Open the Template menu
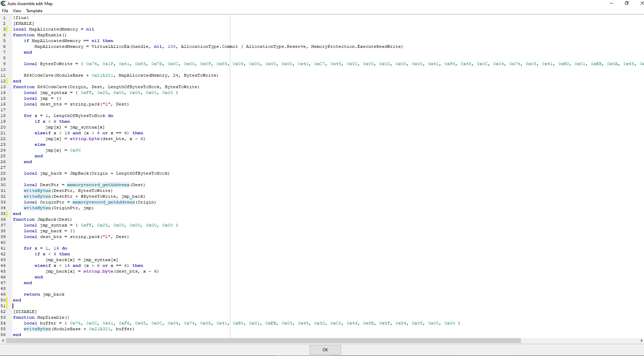The width and height of the screenshot is (644, 356). 34,11
